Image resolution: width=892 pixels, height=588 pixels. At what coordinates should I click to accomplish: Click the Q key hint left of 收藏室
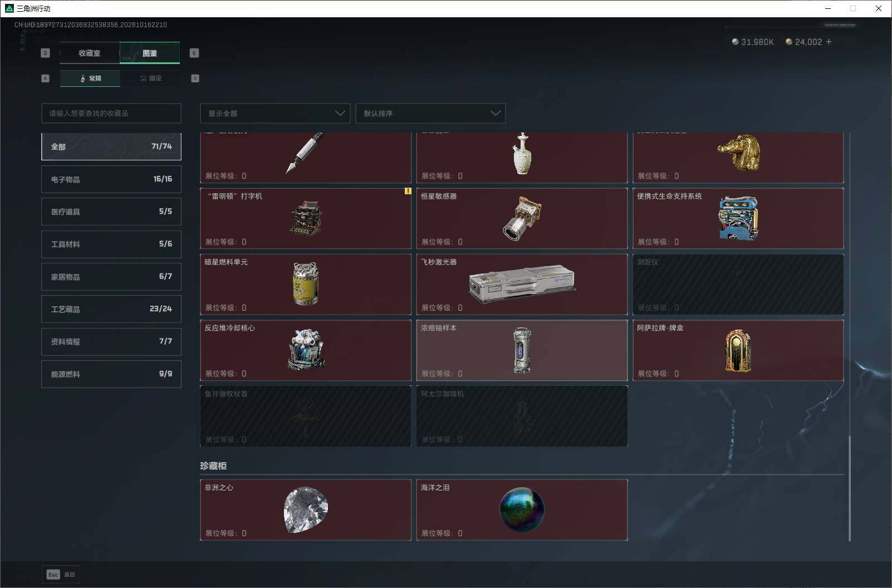(46, 53)
